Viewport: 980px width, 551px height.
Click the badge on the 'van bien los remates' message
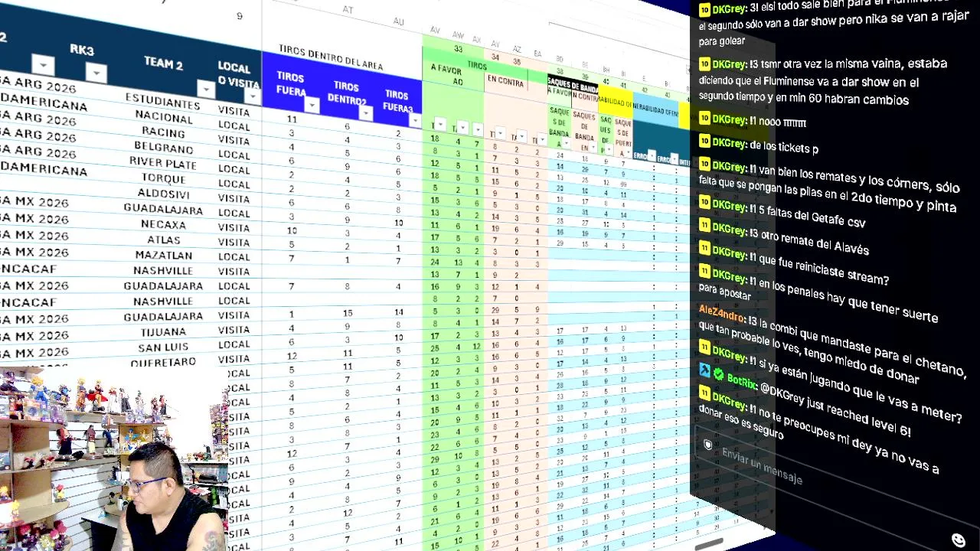(705, 165)
